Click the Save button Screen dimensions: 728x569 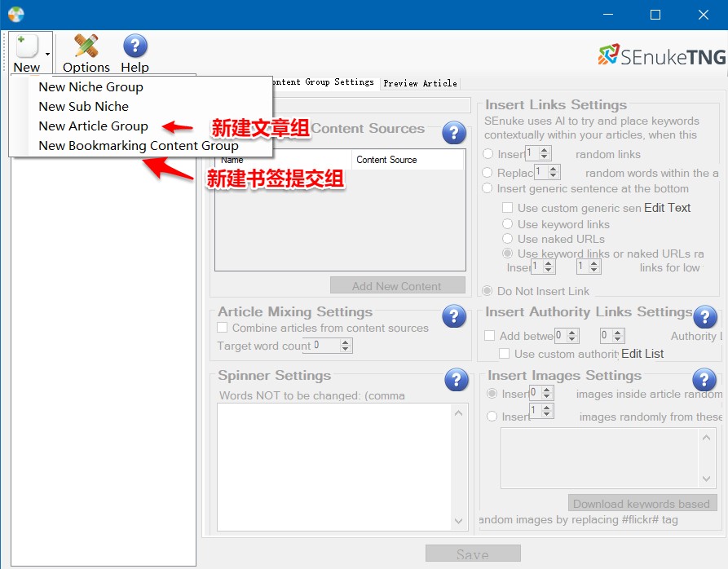(x=473, y=554)
